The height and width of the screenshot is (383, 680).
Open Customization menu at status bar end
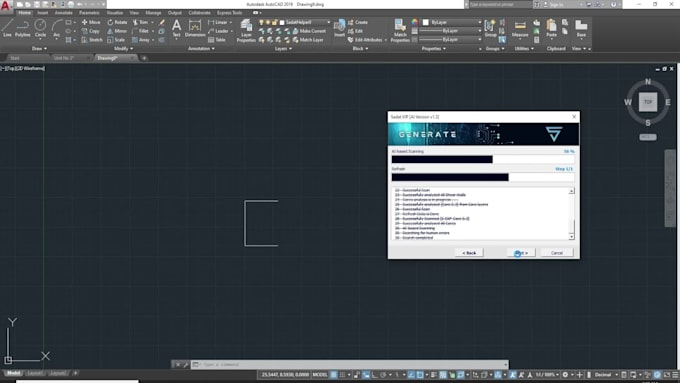[x=675, y=375]
